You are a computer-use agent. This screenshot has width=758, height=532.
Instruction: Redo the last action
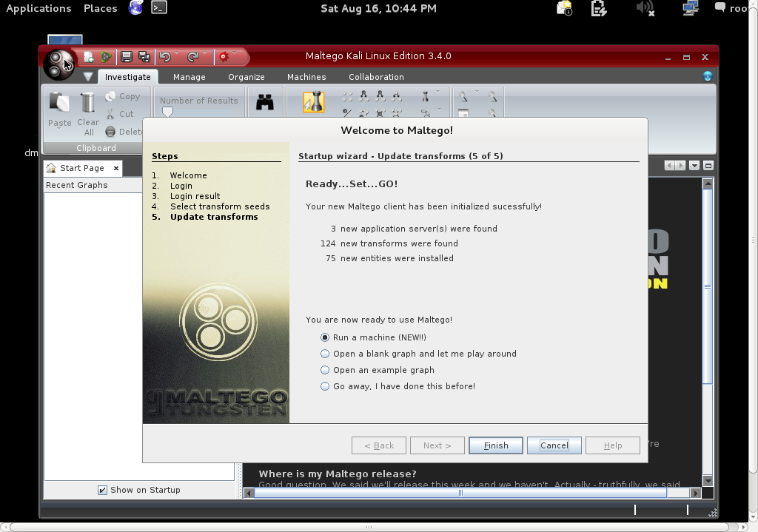(x=193, y=57)
